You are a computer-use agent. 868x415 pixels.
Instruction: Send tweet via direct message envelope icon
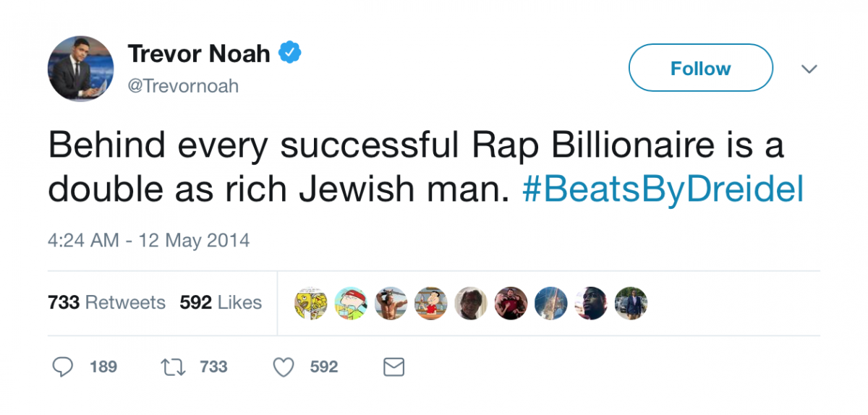point(393,367)
